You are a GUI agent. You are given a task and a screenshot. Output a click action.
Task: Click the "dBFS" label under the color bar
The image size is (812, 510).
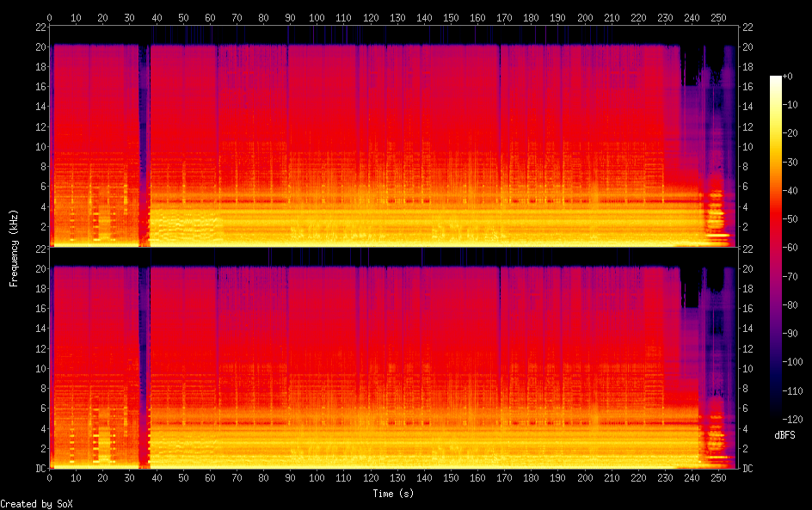point(784,436)
